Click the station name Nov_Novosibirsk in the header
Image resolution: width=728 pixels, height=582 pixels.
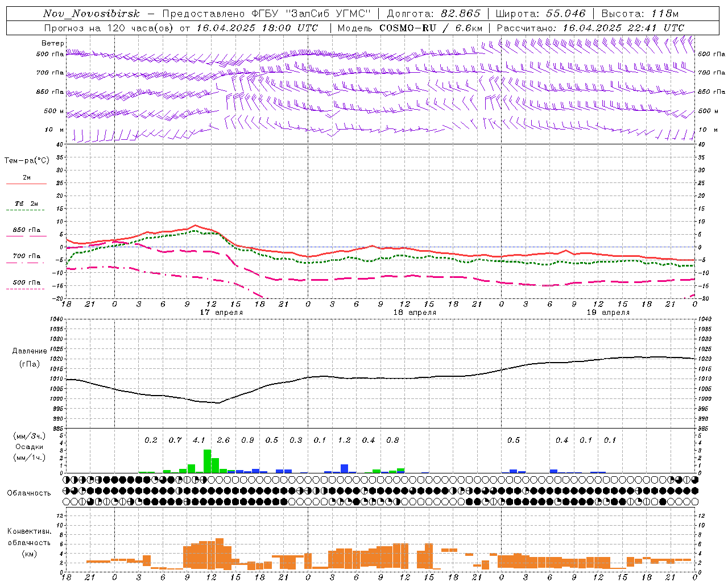(x=92, y=14)
